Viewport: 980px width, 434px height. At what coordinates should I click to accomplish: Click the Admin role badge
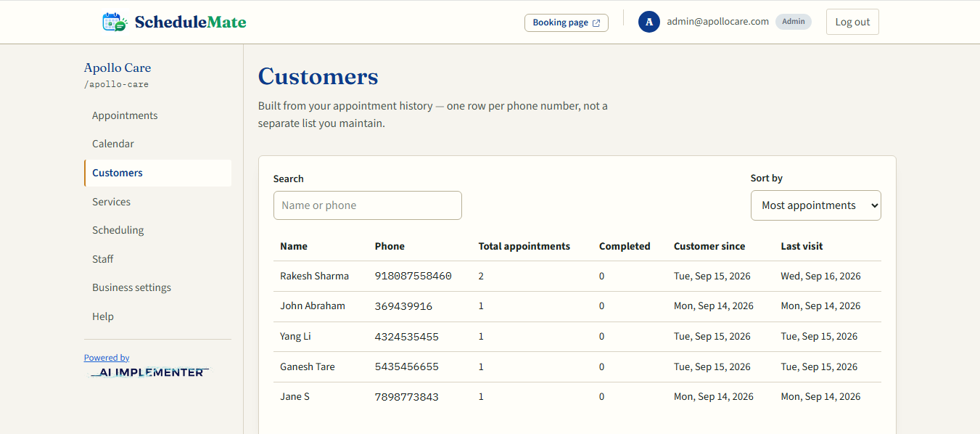[x=794, y=22]
